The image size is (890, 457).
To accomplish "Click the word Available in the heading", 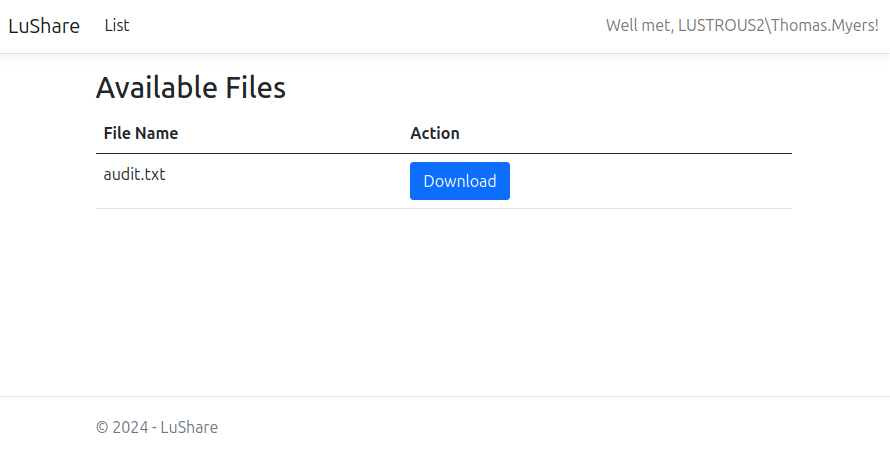I will [x=156, y=88].
